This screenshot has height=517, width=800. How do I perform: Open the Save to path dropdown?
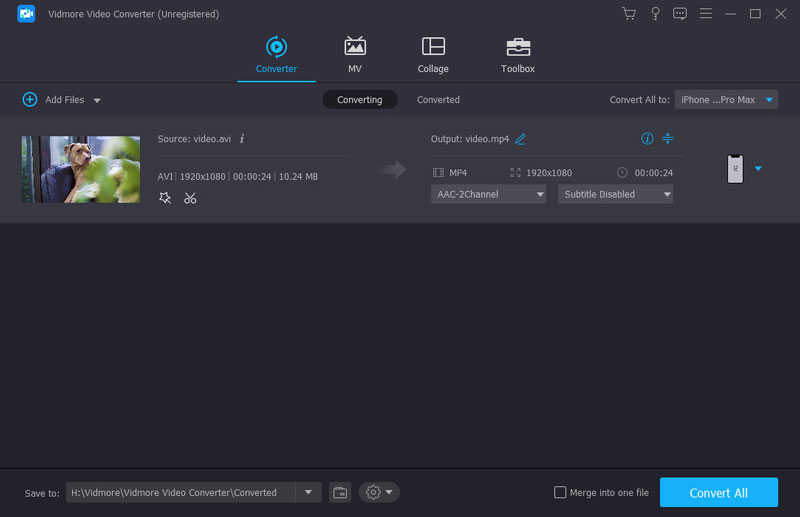coord(308,492)
